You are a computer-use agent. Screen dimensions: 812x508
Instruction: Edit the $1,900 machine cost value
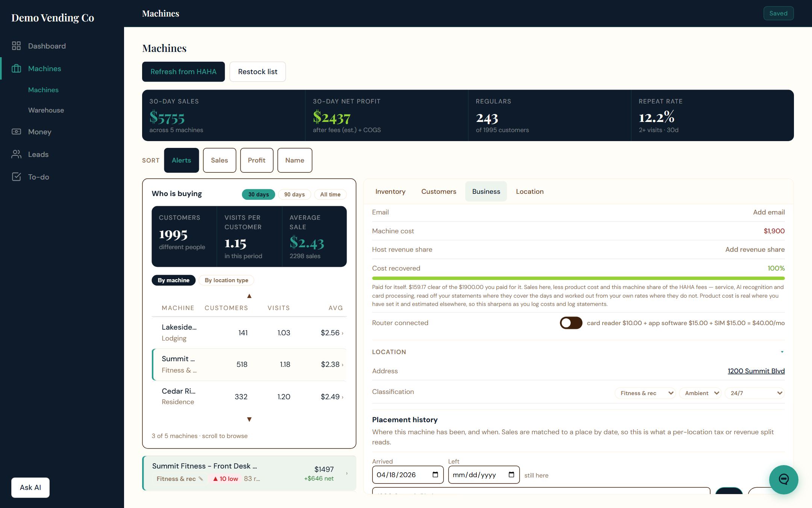pyautogui.click(x=774, y=231)
